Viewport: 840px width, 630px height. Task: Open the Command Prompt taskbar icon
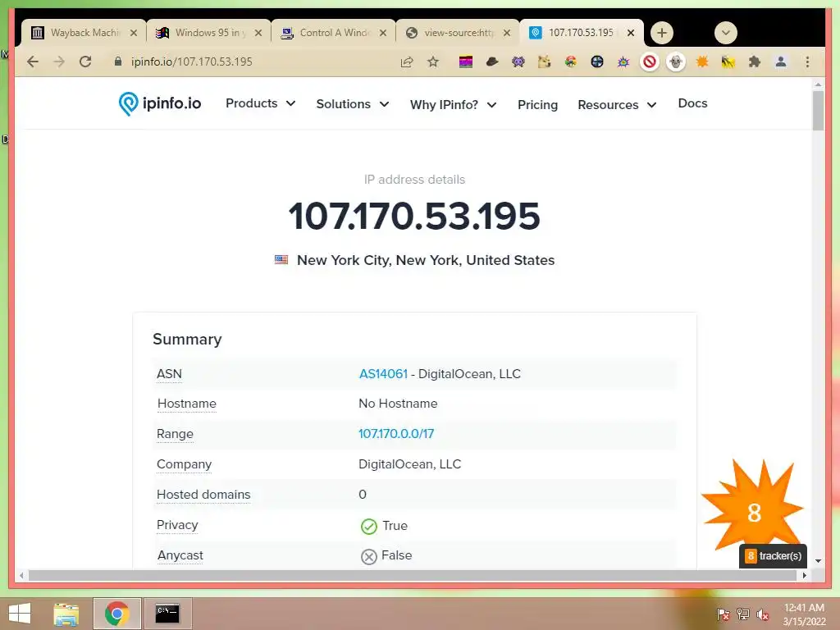pyautogui.click(x=167, y=614)
